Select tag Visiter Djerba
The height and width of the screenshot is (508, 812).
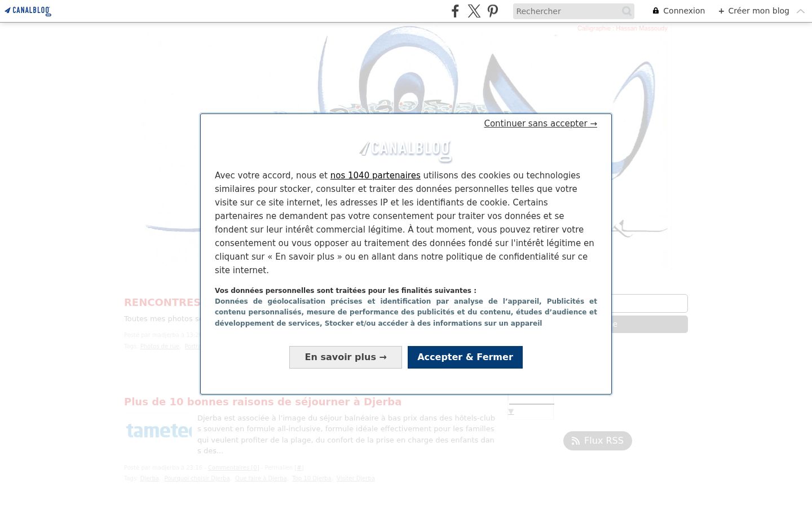(356, 479)
